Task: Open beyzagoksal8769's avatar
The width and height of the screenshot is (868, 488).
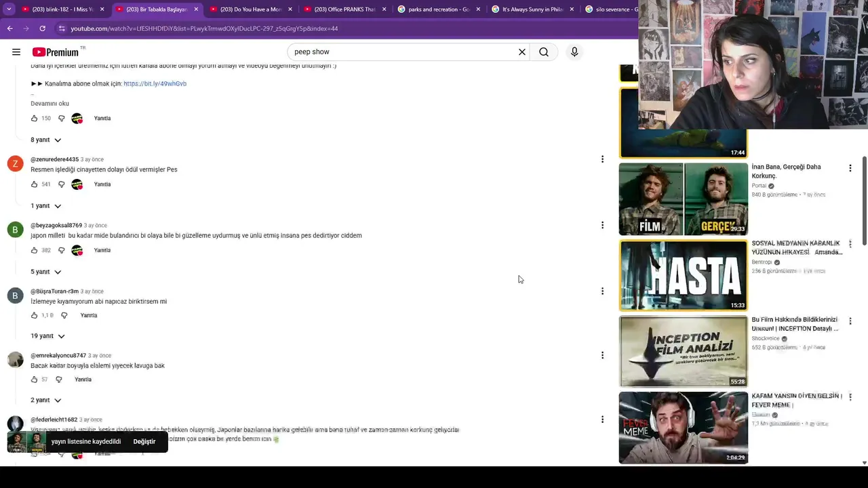Action: pyautogui.click(x=16, y=230)
